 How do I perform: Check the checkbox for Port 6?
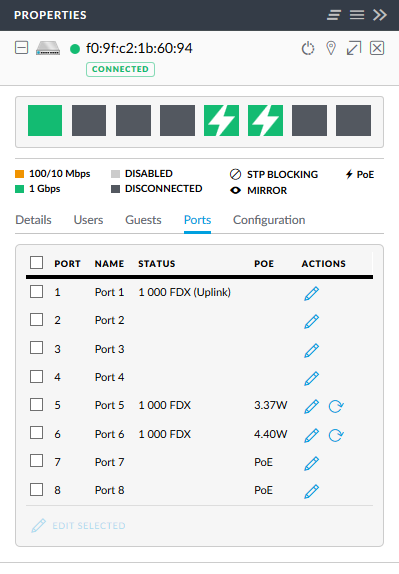[x=37, y=433]
